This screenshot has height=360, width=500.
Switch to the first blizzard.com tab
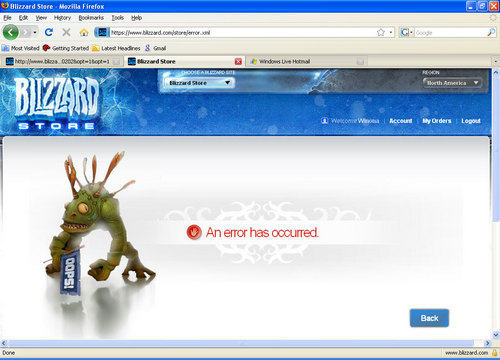(63, 61)
